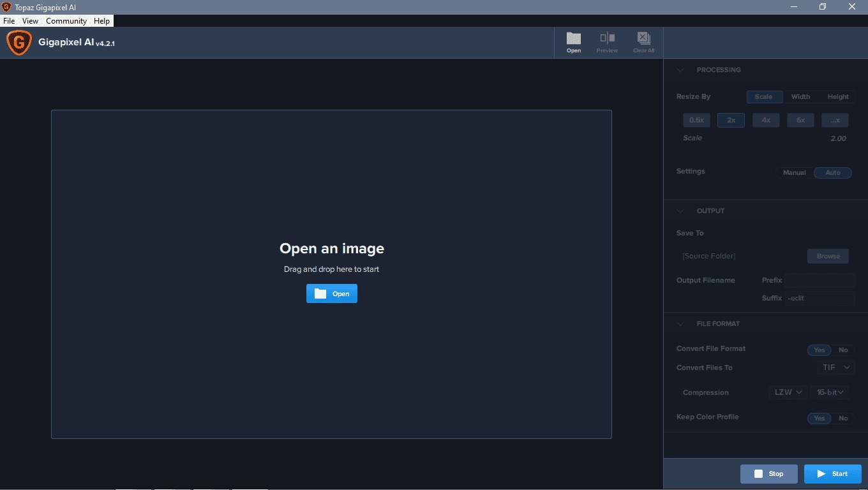Switch Settings to Auto

click(833, 173)
